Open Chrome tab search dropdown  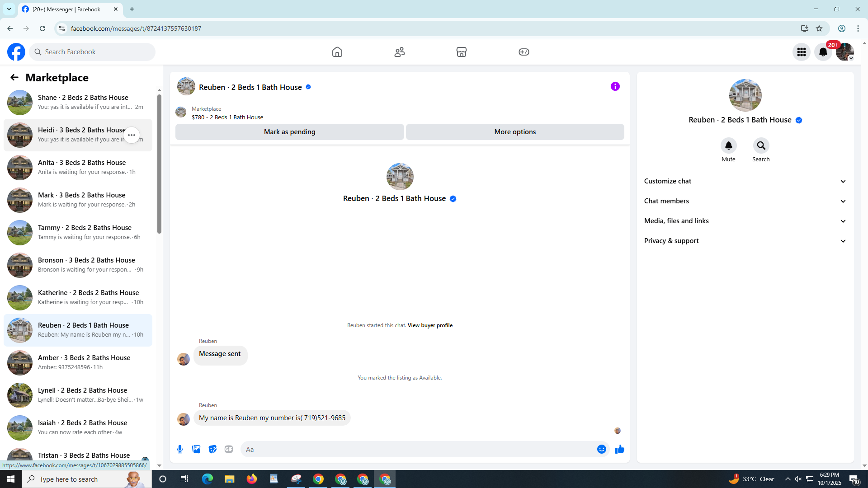(x=9, y=9)
